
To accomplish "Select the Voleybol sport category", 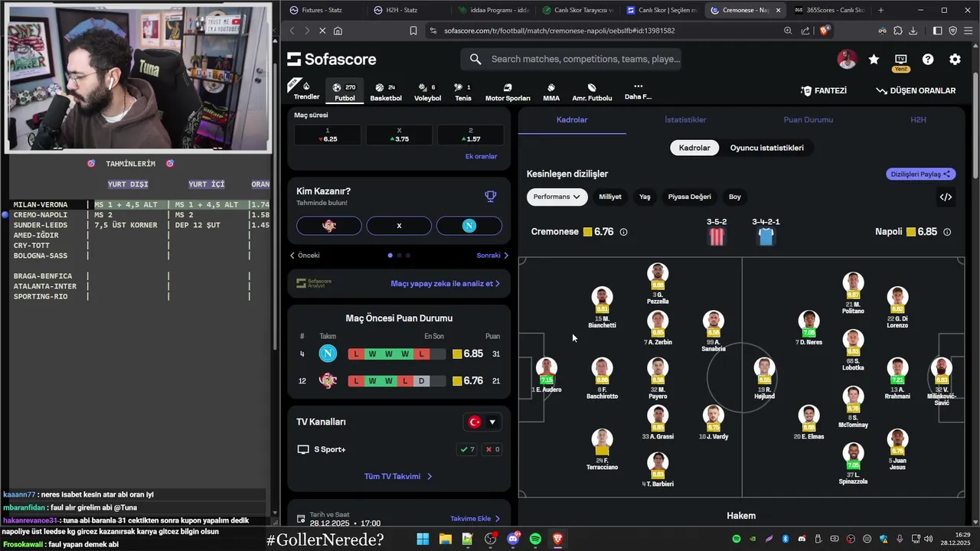I will pyautogui.click(x=427, y=92).
